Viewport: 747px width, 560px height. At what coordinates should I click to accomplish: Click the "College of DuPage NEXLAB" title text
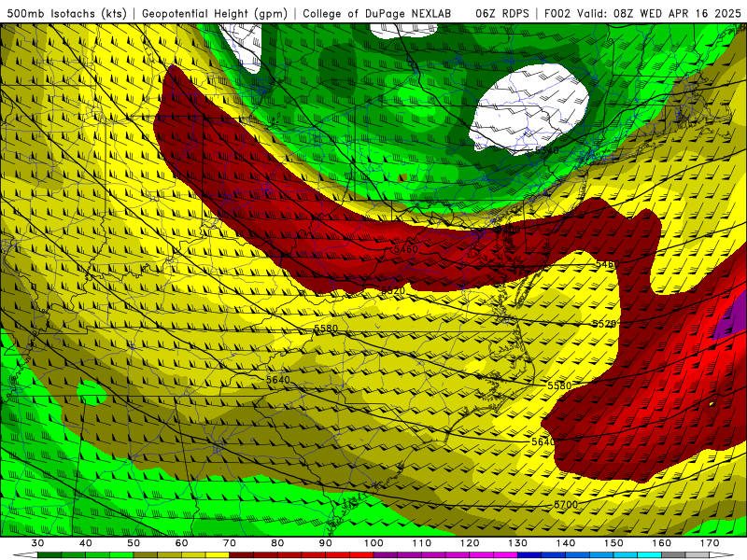click(x=377, y=14)
